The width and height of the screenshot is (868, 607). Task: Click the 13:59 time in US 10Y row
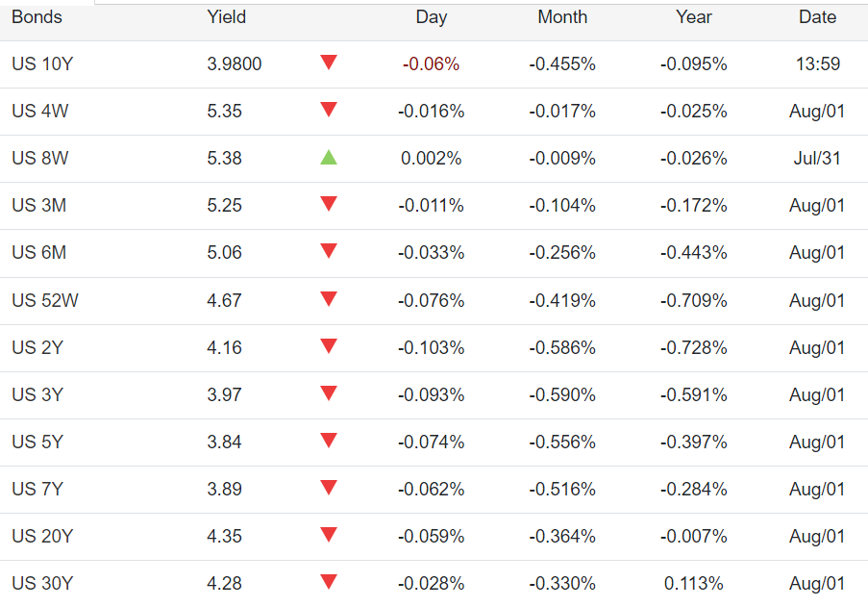coord(818,63)
